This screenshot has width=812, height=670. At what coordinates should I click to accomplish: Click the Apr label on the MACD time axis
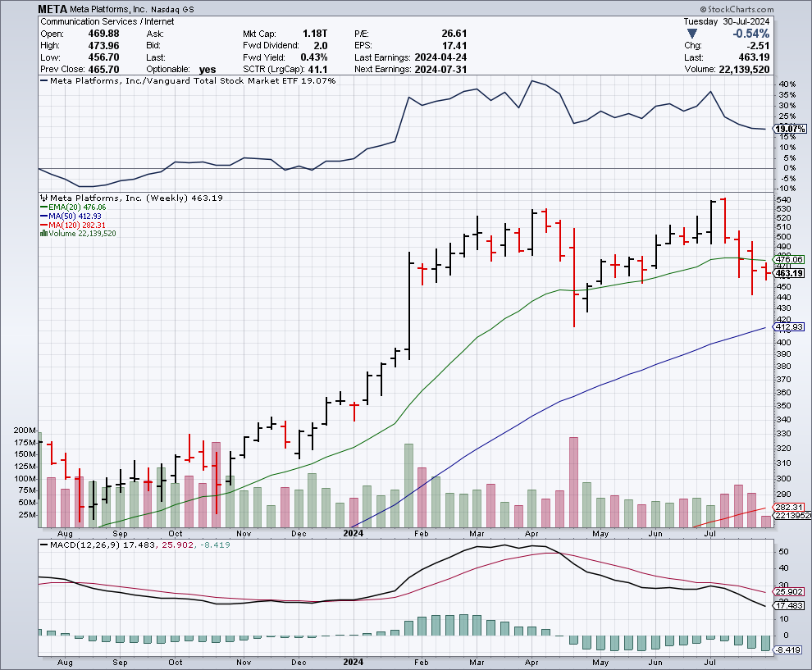[x=531, y=661]
